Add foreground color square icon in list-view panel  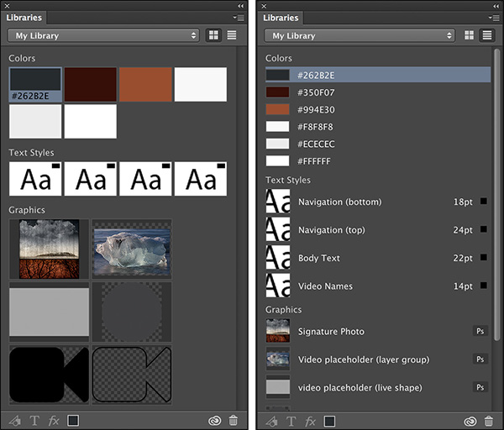click(x=329, y=420)
